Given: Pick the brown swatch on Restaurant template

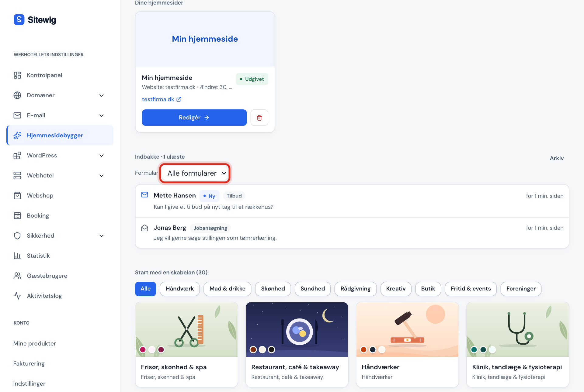Looking at the screenshot, I should tap(253, 349).
